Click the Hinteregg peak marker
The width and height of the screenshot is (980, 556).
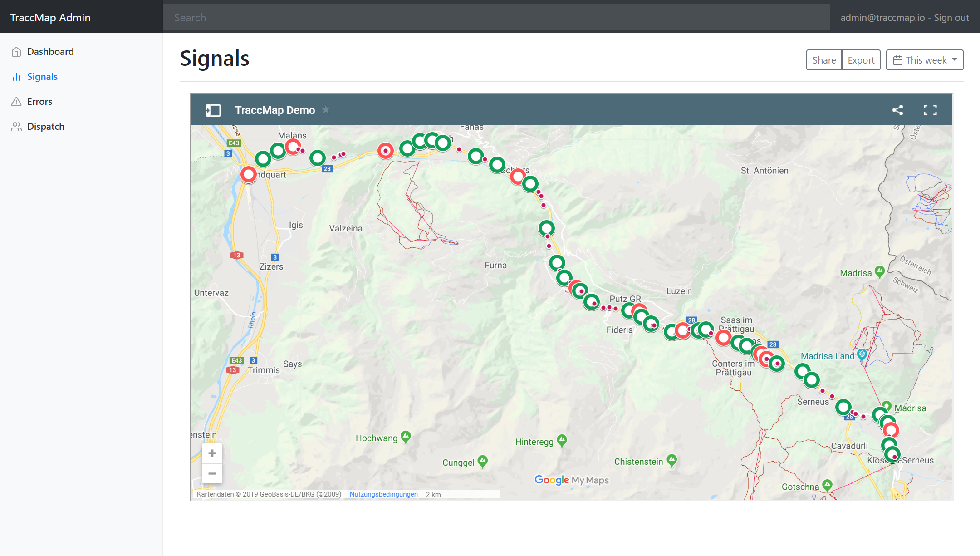562,440
